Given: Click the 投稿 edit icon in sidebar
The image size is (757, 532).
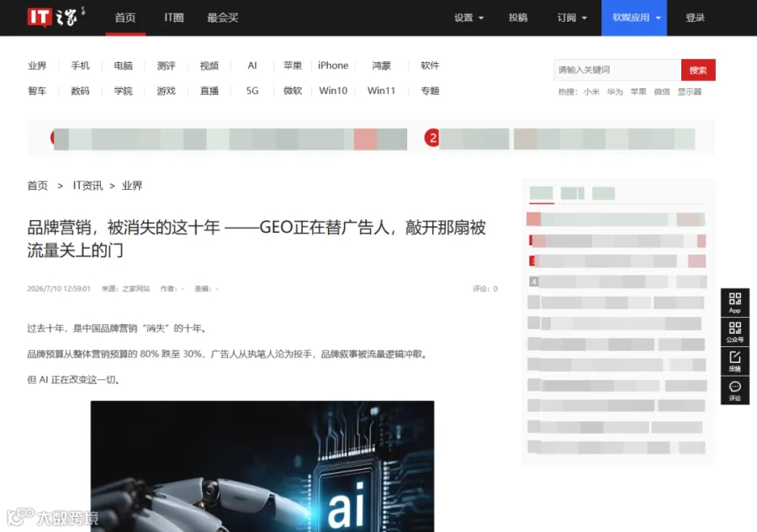Looking at the screenshot, I should point(735,361).
